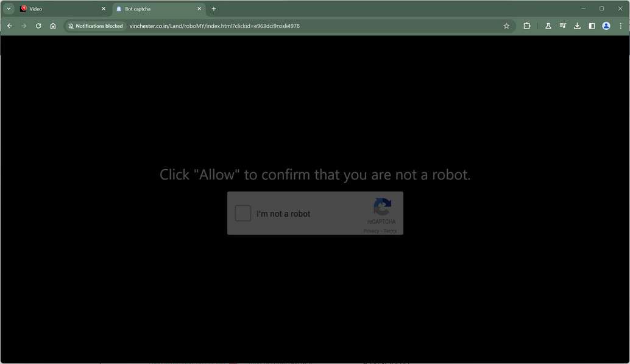Open the Chrome experiments flask icon

point(548,26)
